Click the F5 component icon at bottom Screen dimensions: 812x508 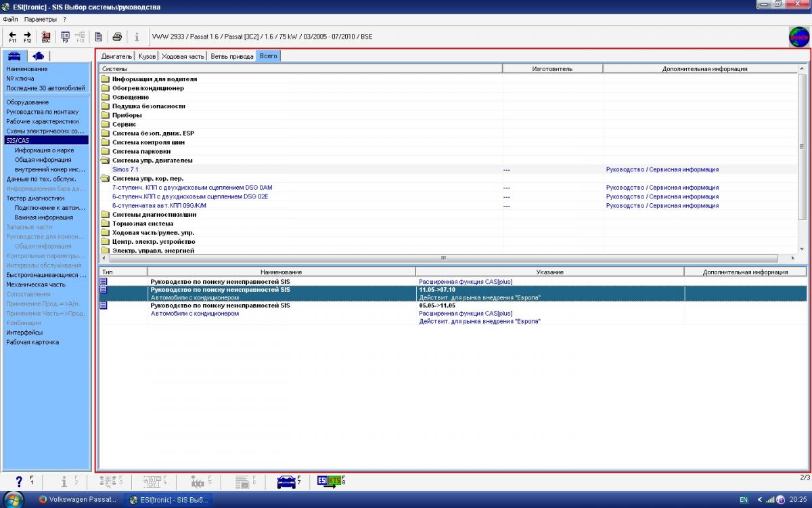(x=197, y=482)
